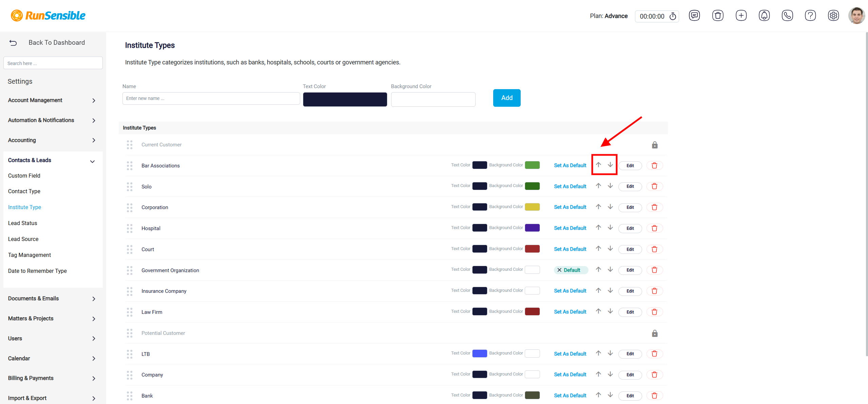The height and width of the screenshot is (404, 868).
Task: Set Hospital as default type
Action: (570, 228)
